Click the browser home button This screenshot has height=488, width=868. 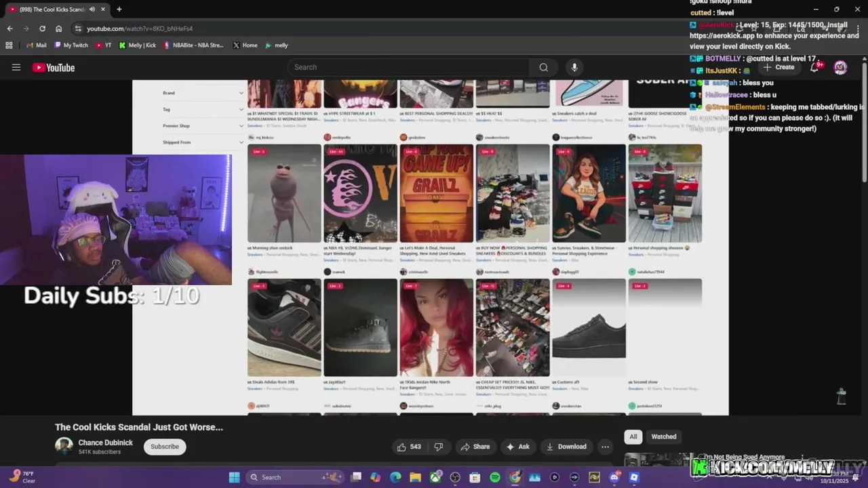point(59,28)
